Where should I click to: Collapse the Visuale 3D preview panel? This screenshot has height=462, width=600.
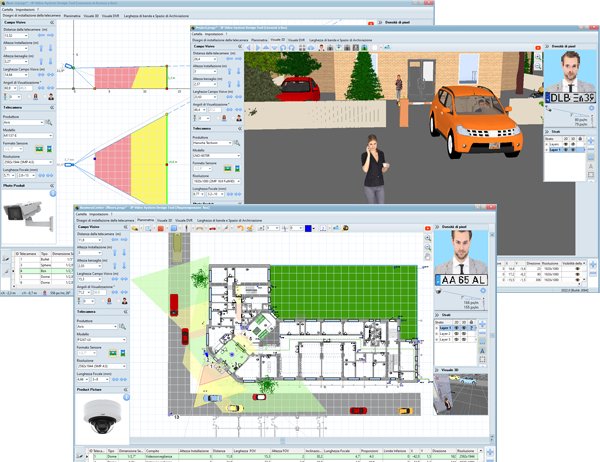coord(438,370)
